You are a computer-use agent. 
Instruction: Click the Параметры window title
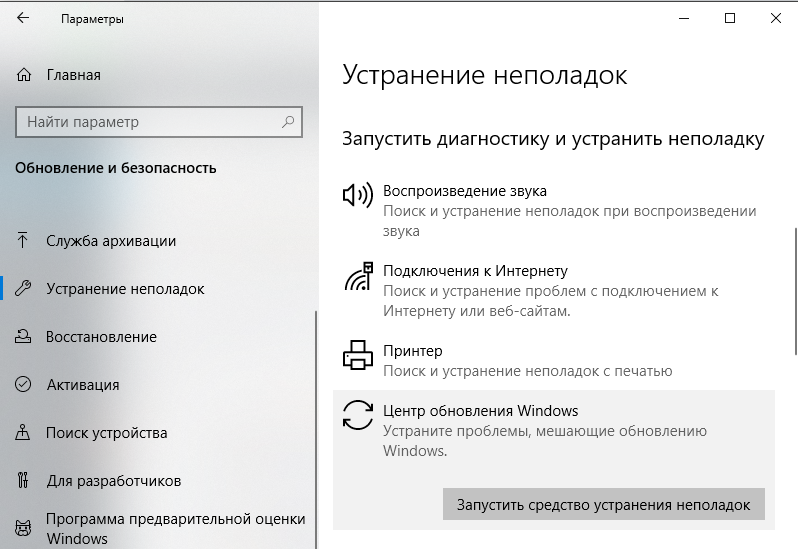[92, 19]
